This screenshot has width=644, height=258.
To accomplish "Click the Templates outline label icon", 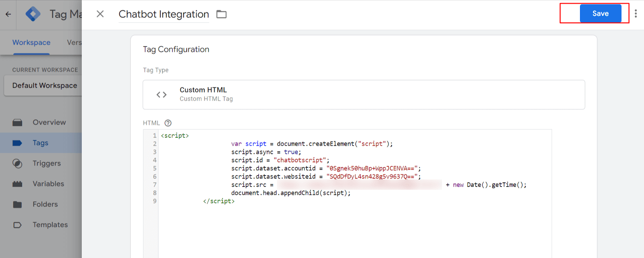I will tap(17, 225).
